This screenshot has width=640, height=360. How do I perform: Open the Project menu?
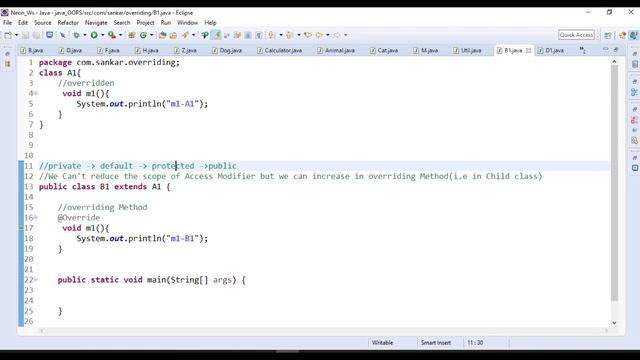pos(145,23)
